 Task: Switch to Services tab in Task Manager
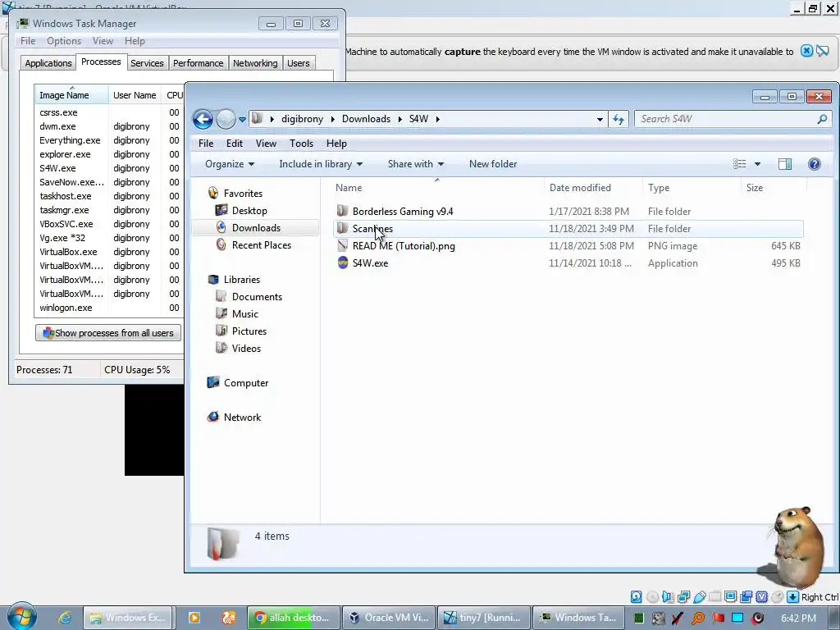point(147,63)
